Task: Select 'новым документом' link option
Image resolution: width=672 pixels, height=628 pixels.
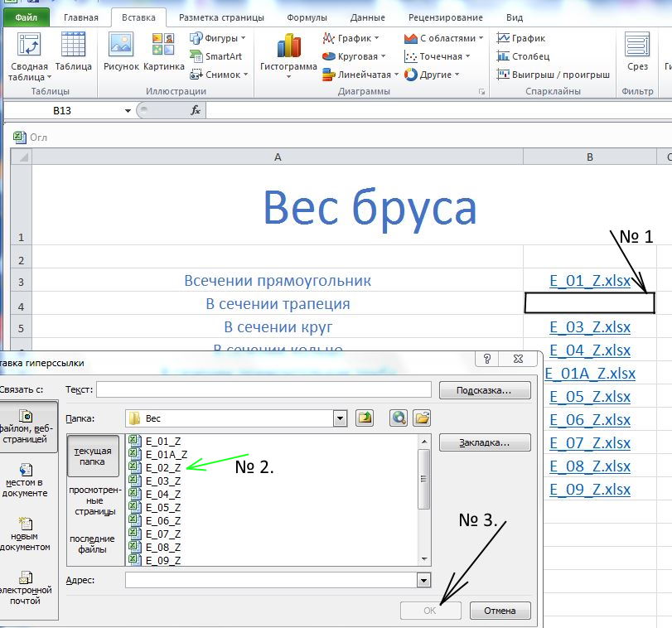Action: [x=27, y=534]
